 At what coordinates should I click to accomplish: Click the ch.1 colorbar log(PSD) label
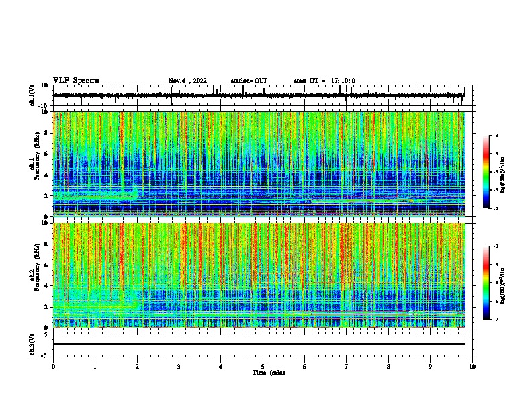(x=502, y=175)
